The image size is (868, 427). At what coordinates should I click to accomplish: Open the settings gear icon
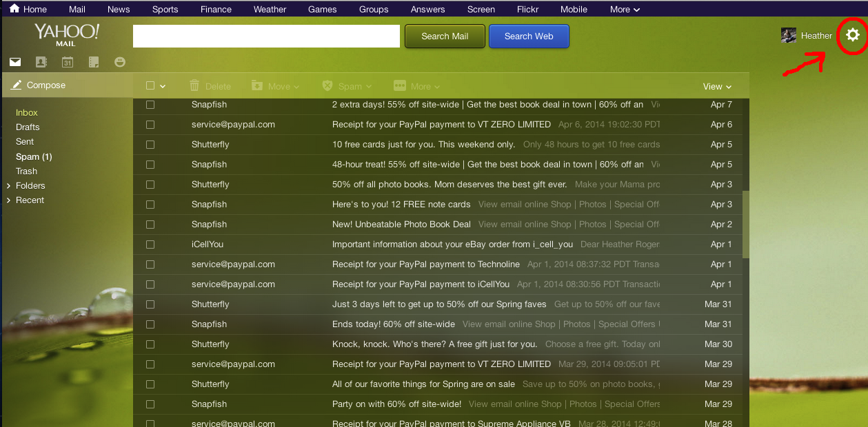pyautogui.click(x=853, y=35)
